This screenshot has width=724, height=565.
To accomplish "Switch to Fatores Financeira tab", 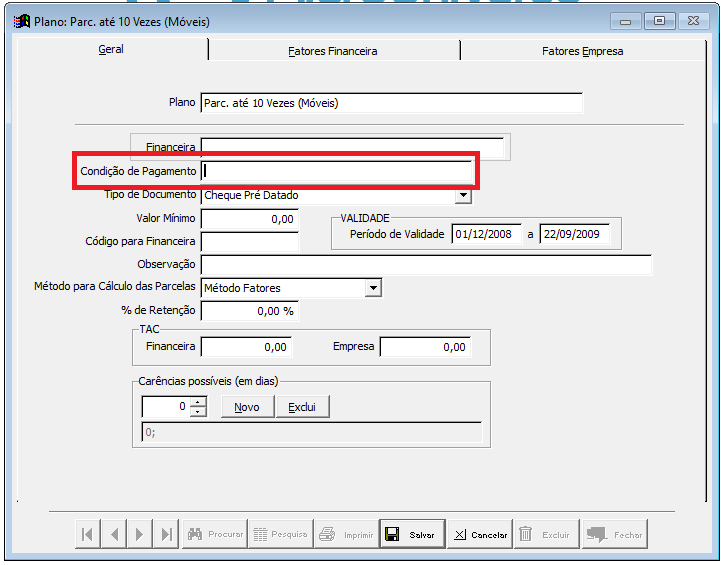I will (x=332, y=51).
